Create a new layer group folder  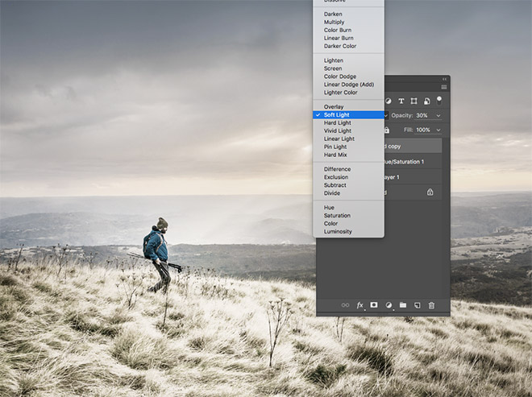pyautogui.click(x=403, y=305)
